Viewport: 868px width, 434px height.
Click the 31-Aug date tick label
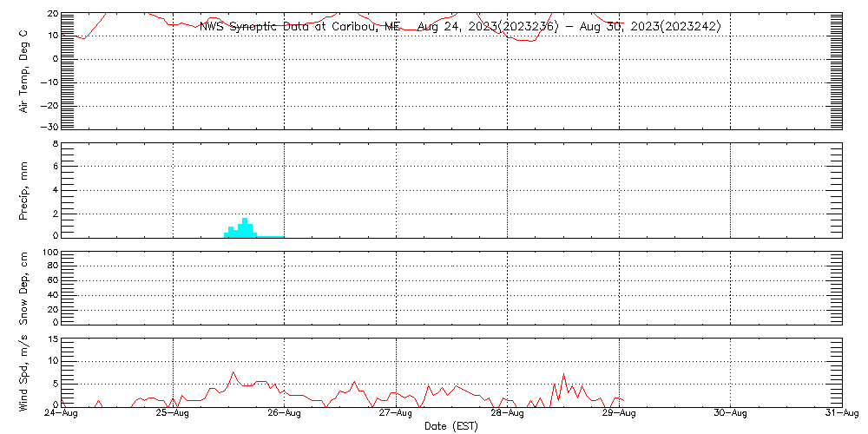pyautogui.click(x=840, y=415)
